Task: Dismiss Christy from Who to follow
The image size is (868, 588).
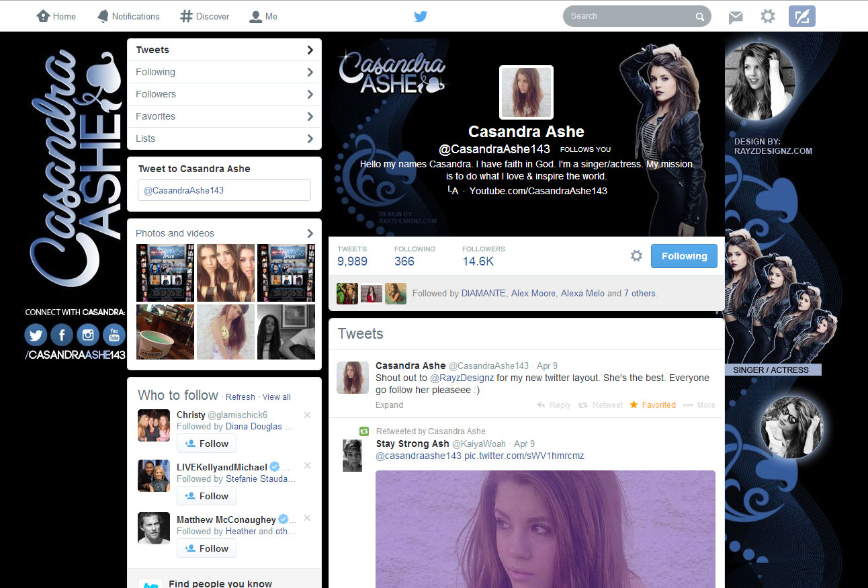Action: coord(307,415)
